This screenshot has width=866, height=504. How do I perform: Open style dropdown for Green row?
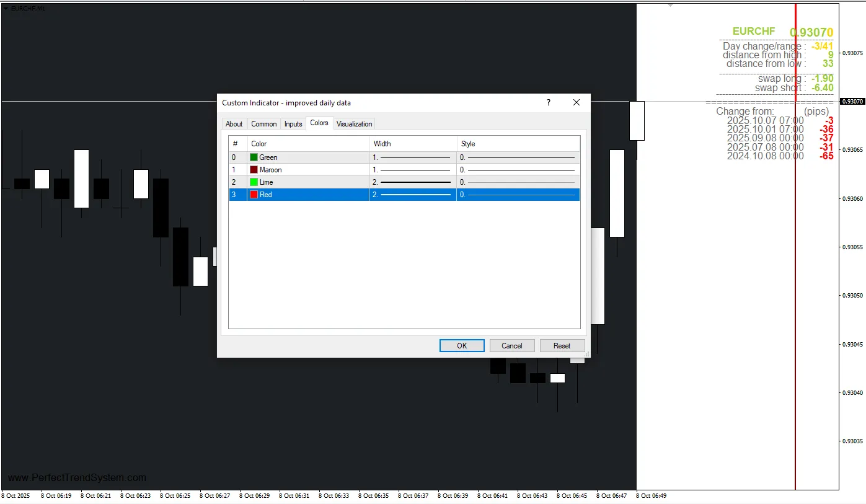click(518, 157)
